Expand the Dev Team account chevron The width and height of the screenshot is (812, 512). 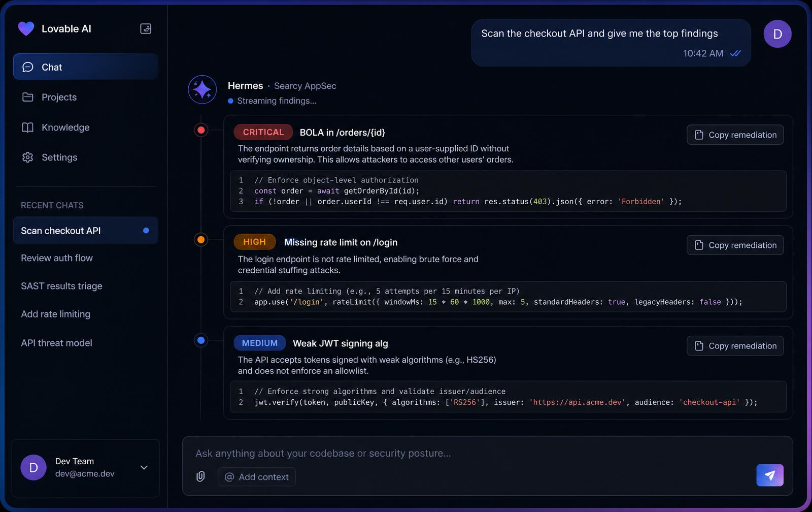coord(144,467)
